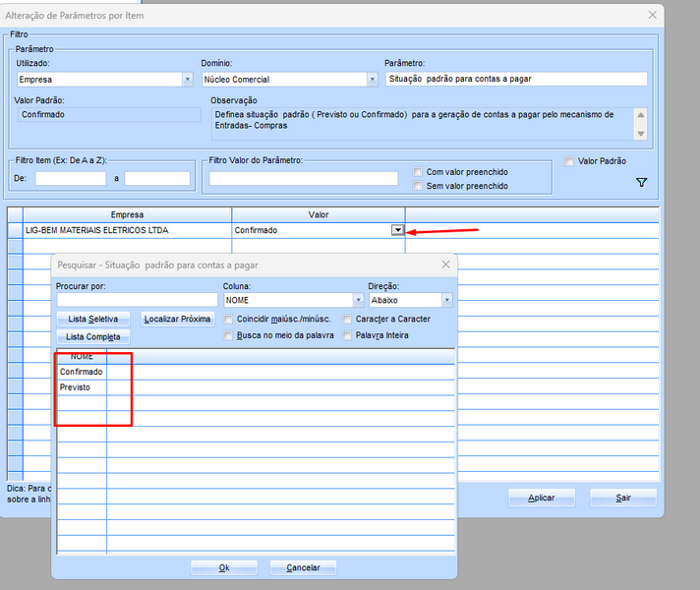700x590 pixels.
Task: Open the Valor dropdown arrow for LIG-BEM row
Action: [x=397, y=230]
